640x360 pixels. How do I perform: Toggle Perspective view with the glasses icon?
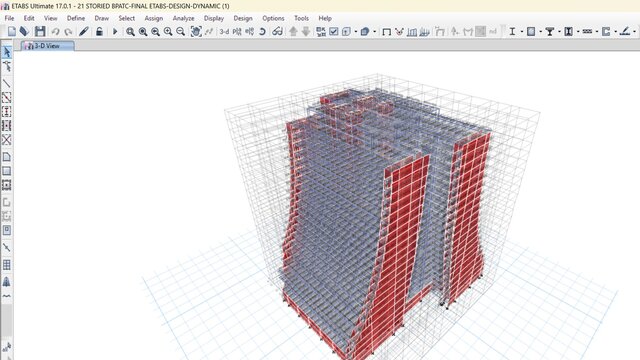[x=278, y=31]
